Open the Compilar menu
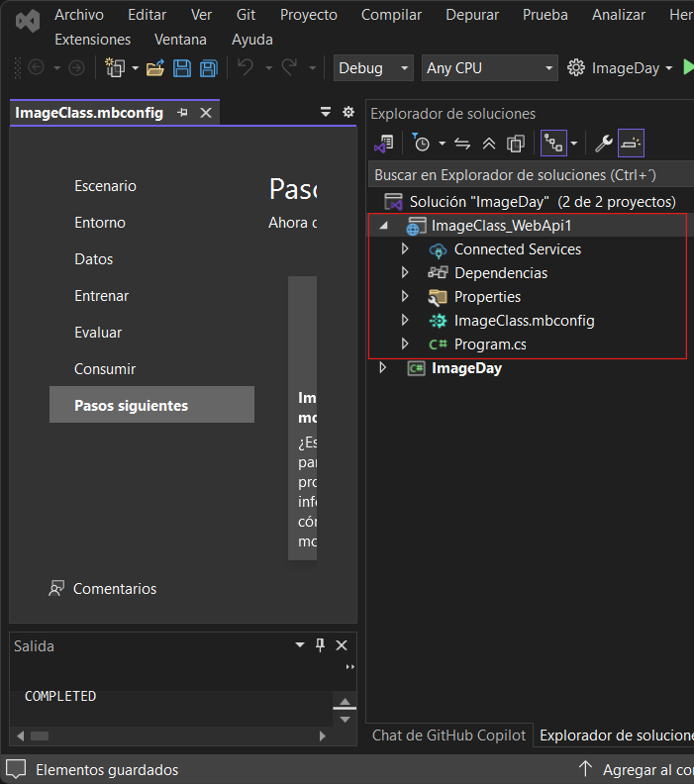 [391, 15]
